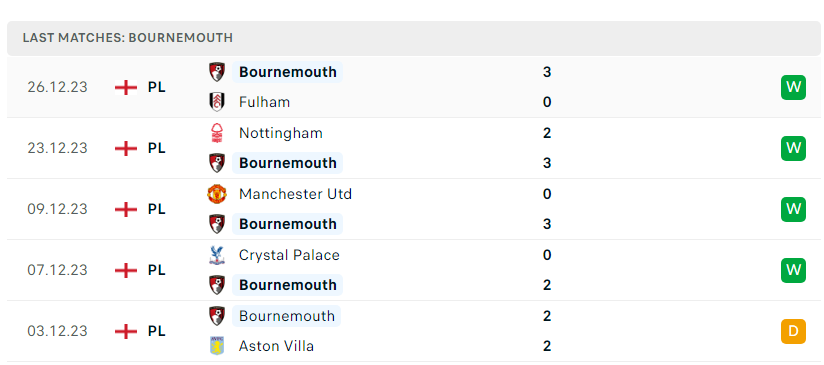Viewport: 824px width, 365px height.
Task: Click the W badge for Manchester Utd match
Action: (x=793, y=209)
